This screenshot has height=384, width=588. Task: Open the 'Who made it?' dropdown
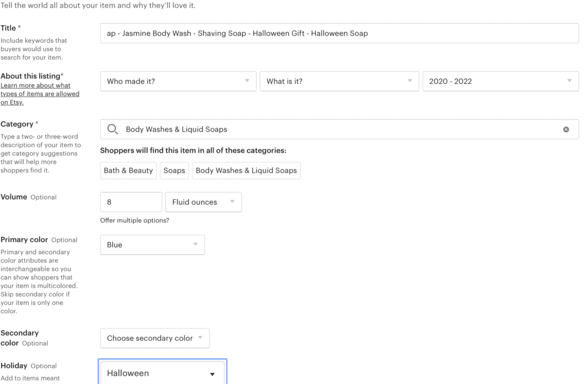point(178,81)
